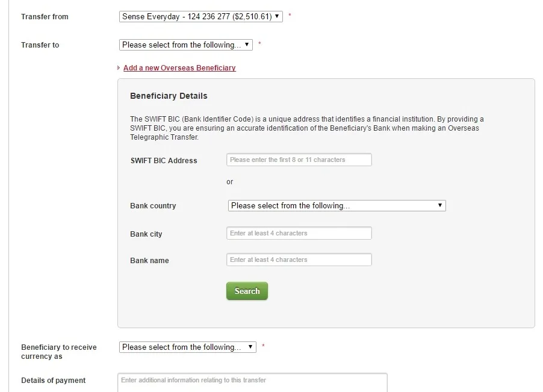
Task: Expand the Transfer to dropdown
Action: point(186,45)
